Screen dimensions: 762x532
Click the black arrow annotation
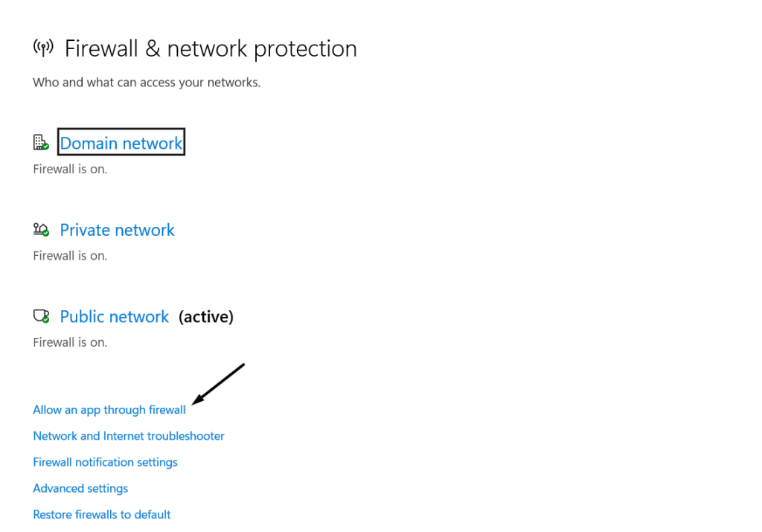pos(218,384)
